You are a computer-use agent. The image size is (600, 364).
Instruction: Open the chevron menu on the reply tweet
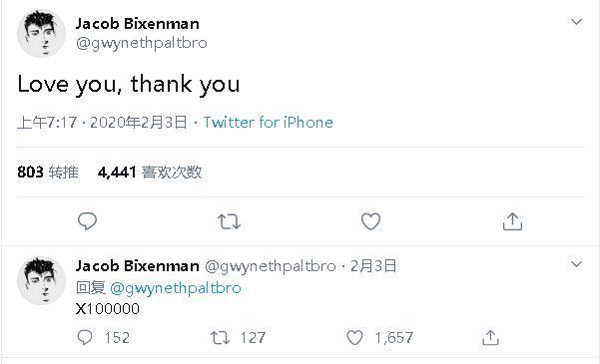pyautogui.click(x=576, y=264)
